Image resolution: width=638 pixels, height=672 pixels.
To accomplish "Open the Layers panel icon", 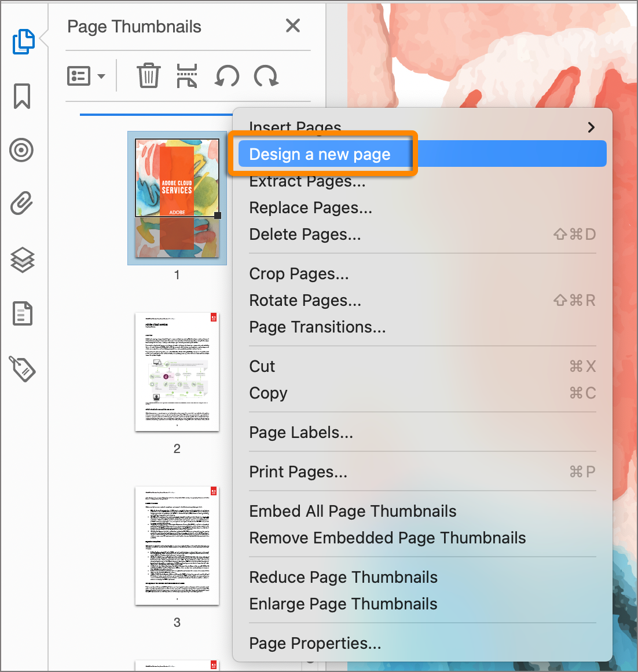I will point(22,260).
